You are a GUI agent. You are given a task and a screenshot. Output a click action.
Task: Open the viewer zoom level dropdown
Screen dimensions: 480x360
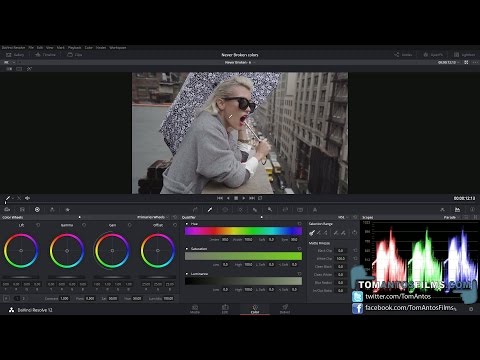click(9, 62)
